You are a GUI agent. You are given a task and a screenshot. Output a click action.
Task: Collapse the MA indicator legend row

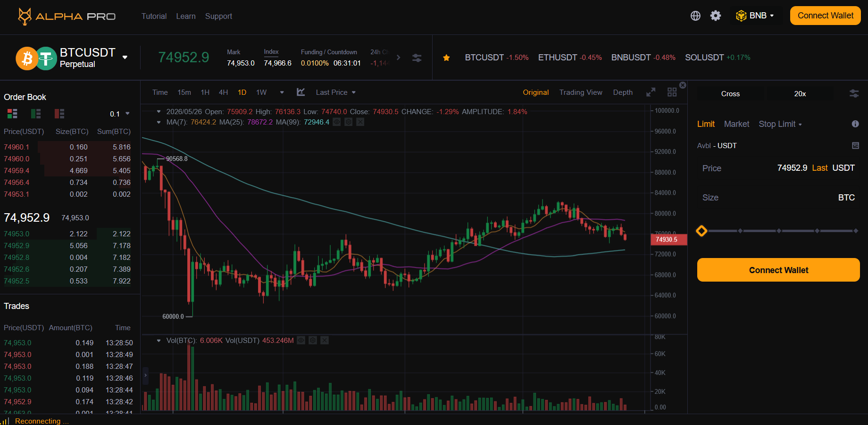(x=159, y=122)
